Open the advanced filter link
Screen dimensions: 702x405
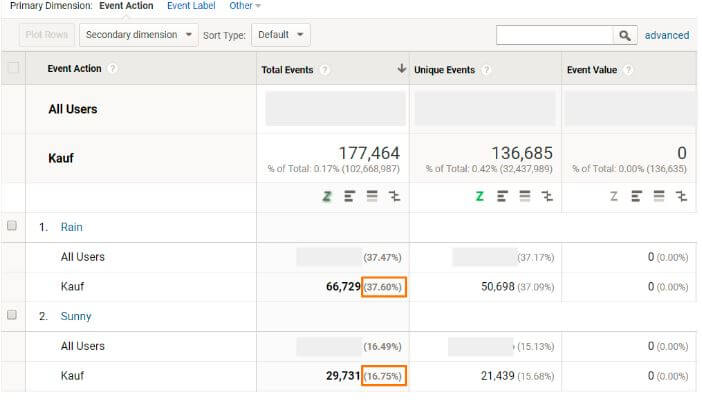666,35
